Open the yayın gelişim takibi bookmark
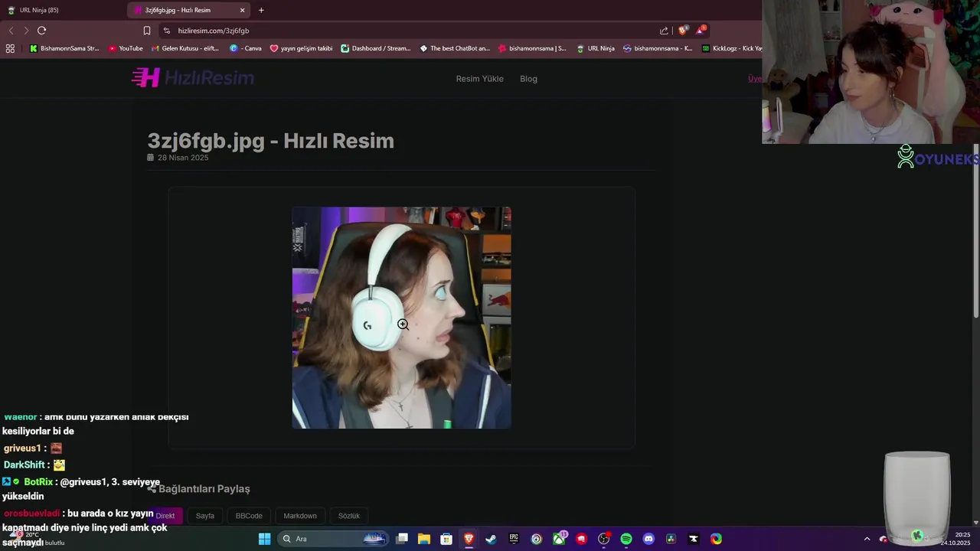Screen dimensions: 980x551 pos(301,48)
